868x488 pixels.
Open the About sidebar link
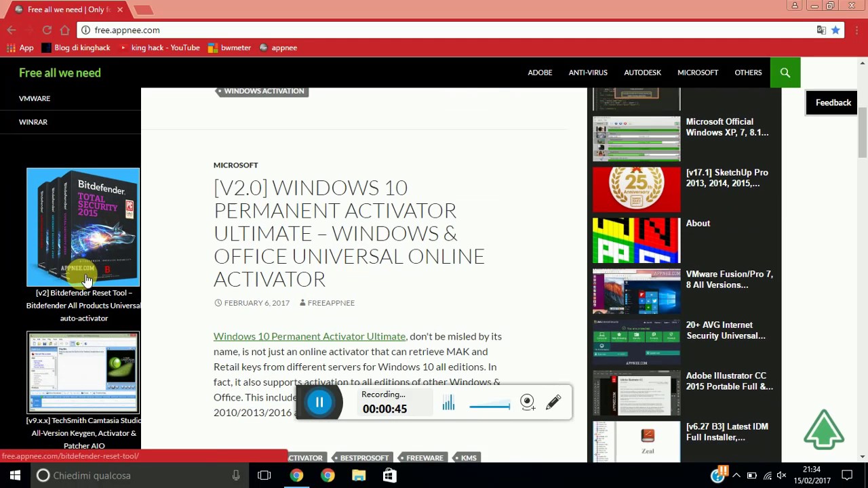pyautogui.click(x=698, y=223)
